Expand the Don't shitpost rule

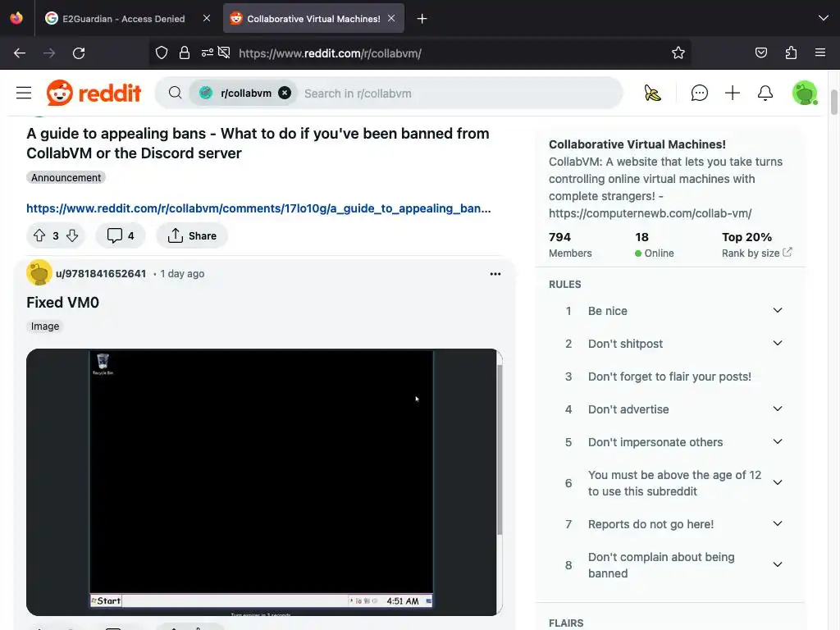(778, 344)
